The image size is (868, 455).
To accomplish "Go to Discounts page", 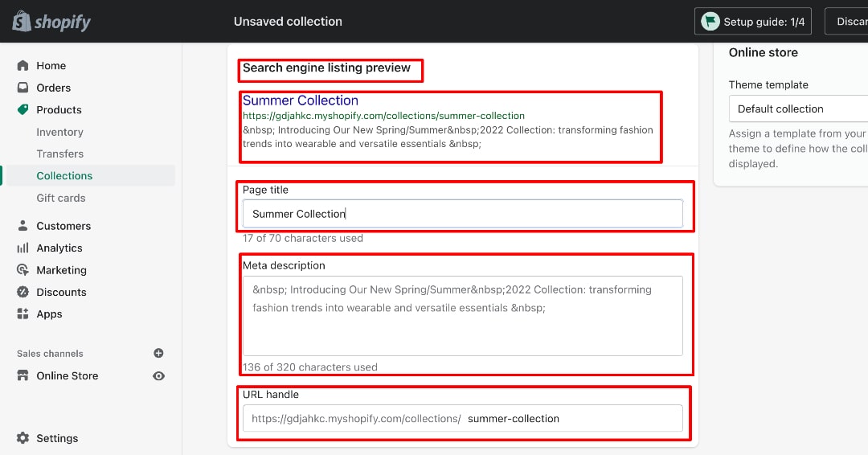I will tap(61, 292).
